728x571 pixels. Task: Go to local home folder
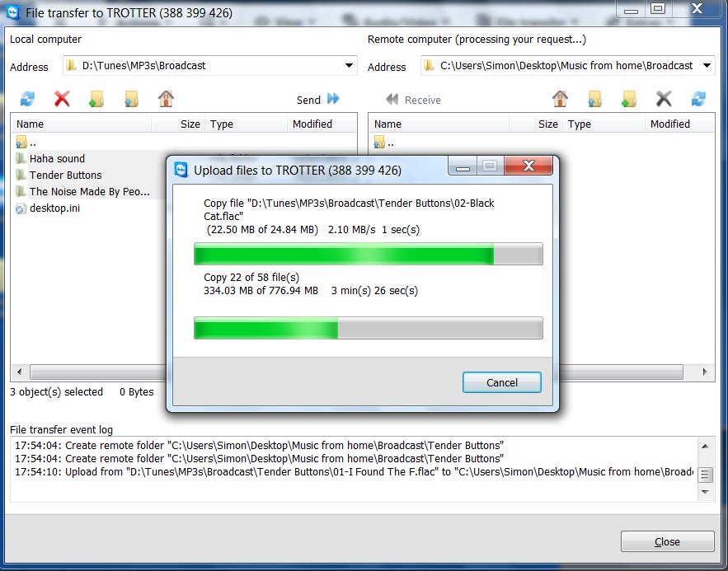point(166,98)
